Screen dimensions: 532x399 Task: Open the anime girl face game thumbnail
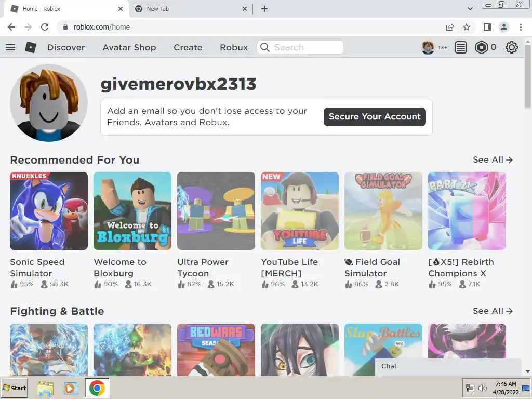[300, 350]
